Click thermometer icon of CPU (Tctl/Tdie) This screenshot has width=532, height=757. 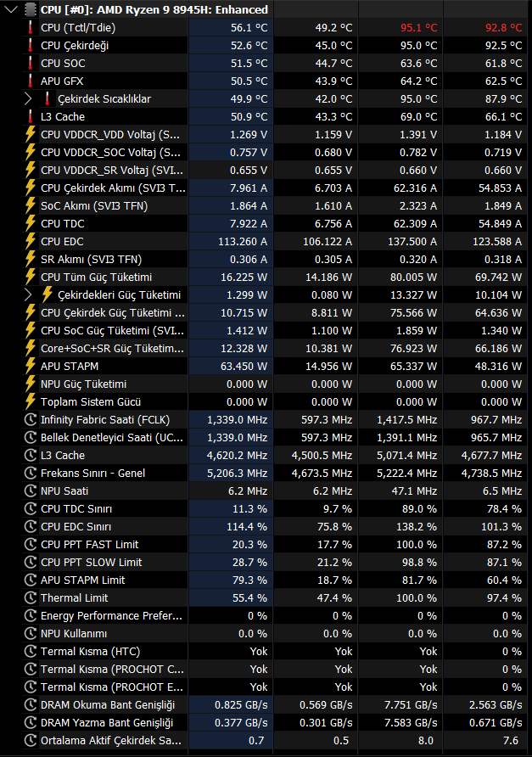click(x=30, y=27)
